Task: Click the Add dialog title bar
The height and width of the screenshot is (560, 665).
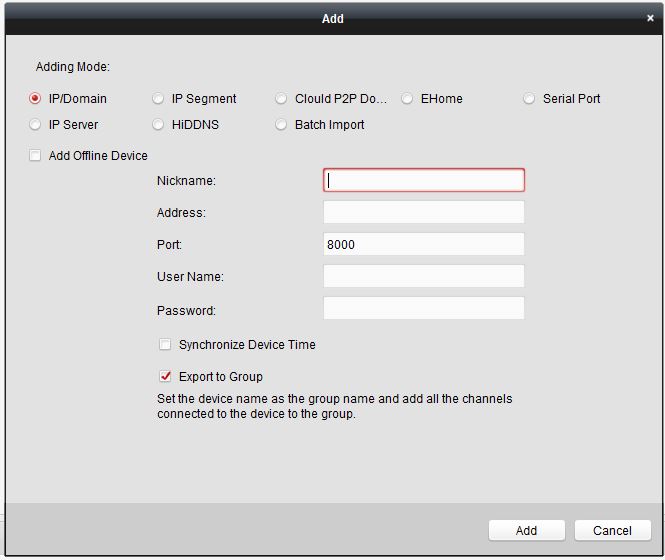Action: coord(332,18)
